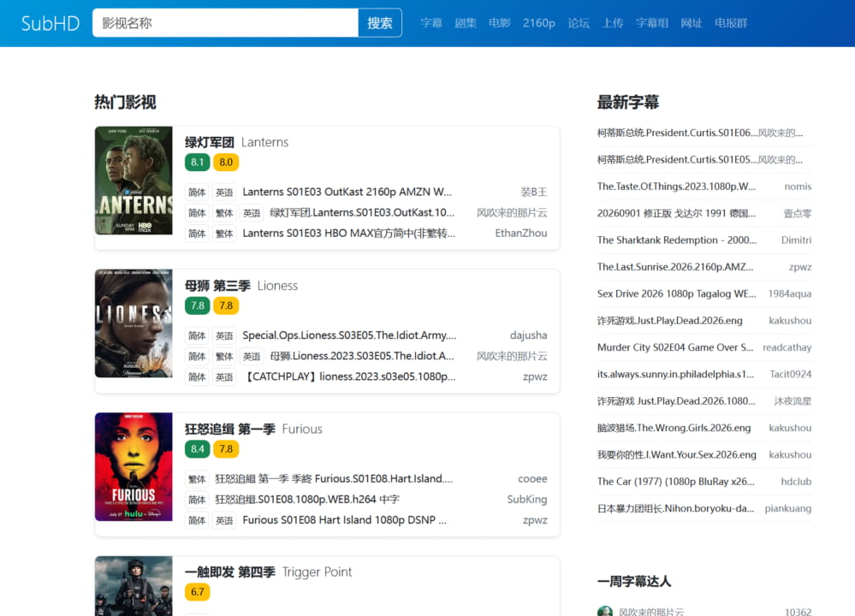Click uploader cooee in Furious card

(532, 478)
